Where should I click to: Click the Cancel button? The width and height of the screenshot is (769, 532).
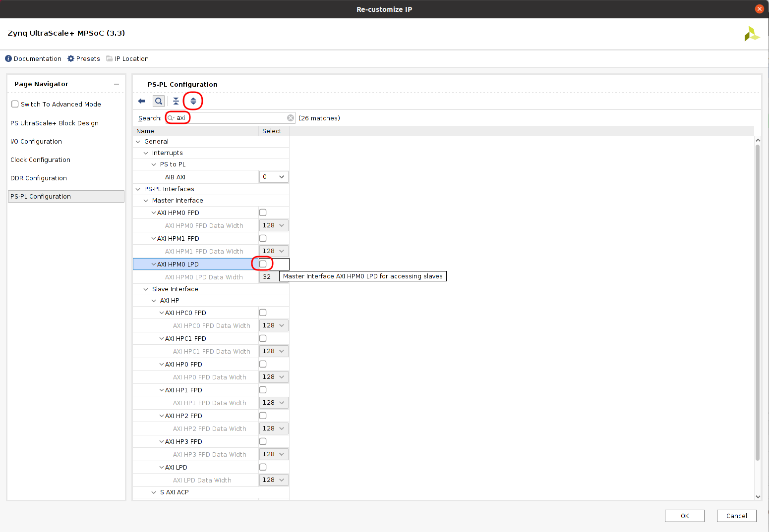point(736,516)
